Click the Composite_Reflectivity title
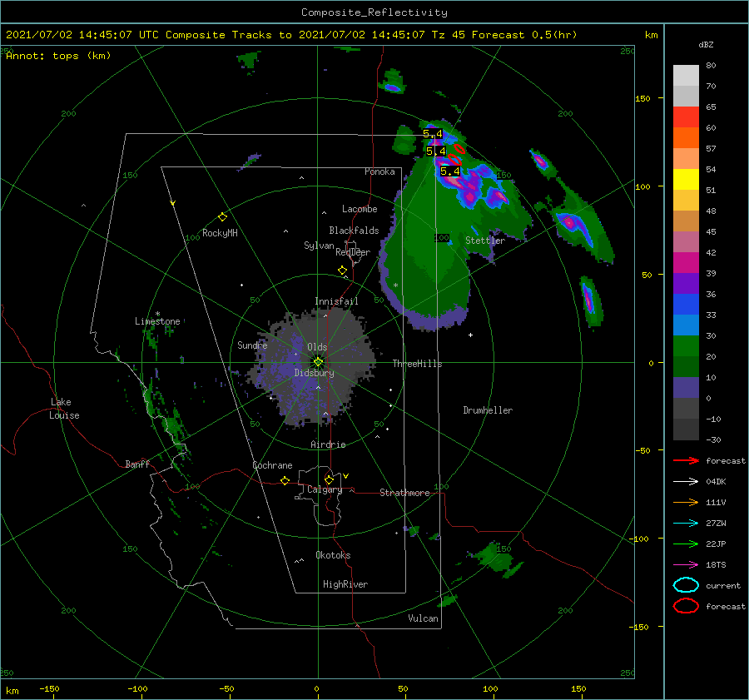Image resolution: width=749 pixels, height=700 pixels. [x=374, y=12]
